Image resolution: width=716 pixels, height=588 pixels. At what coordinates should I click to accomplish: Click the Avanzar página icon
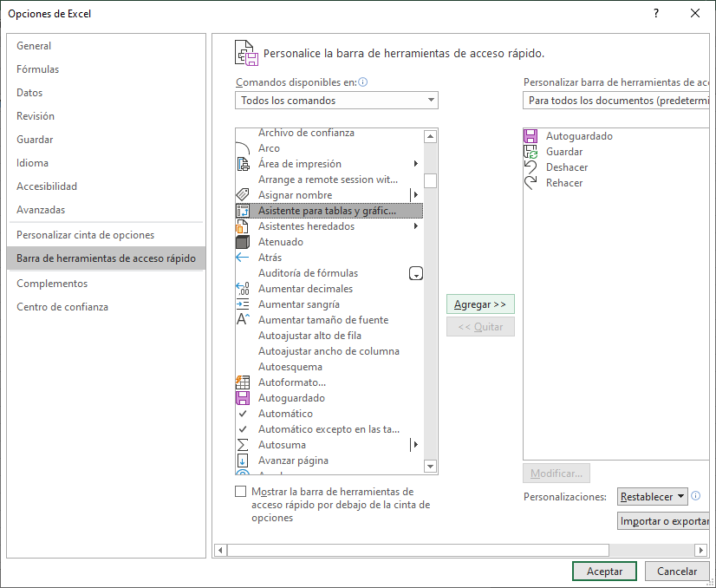[x=243, y=460]
